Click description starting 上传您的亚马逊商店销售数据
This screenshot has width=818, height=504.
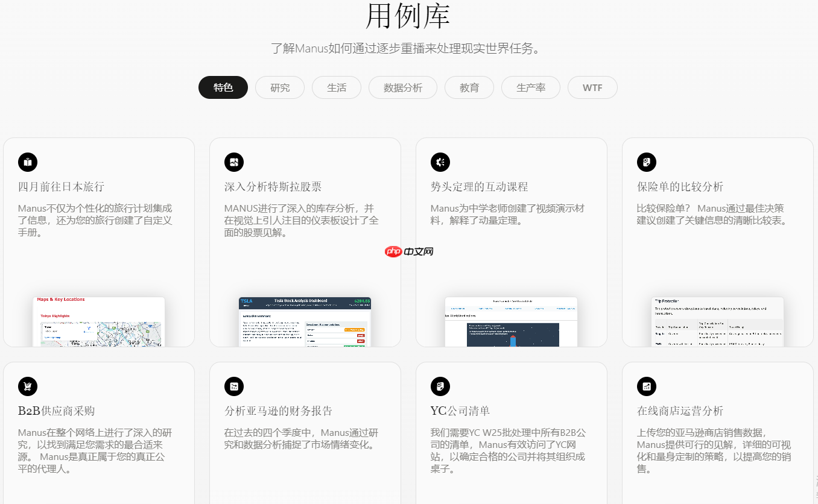[x=714, y=451]
